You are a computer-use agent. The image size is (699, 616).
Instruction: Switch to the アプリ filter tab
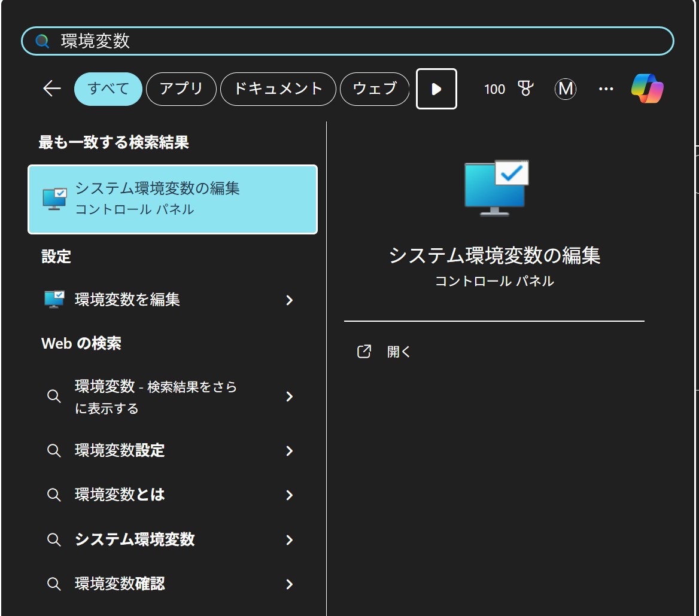click(x=181, y=89)
